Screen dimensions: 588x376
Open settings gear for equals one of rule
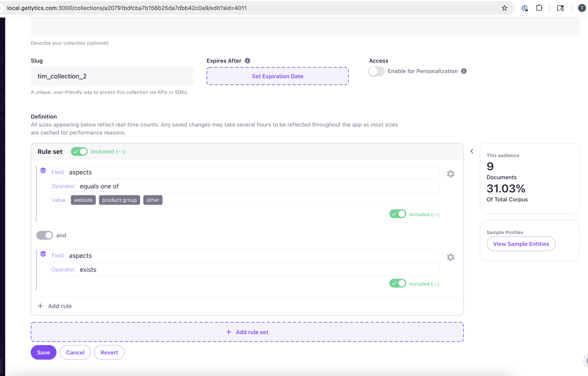click(450, 174)
